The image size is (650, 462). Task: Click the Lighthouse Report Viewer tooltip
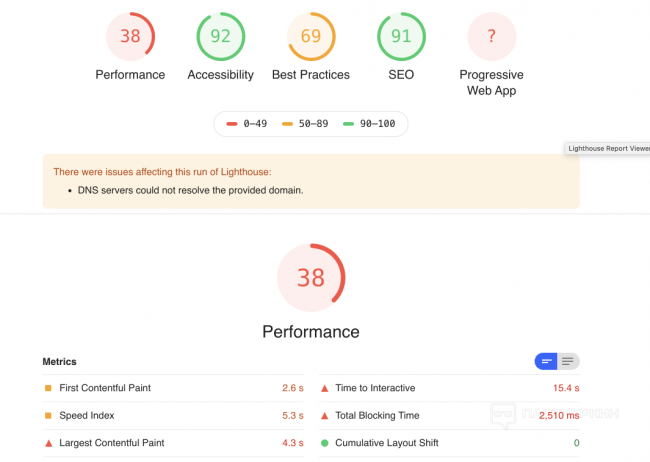(x=608, y=148)
